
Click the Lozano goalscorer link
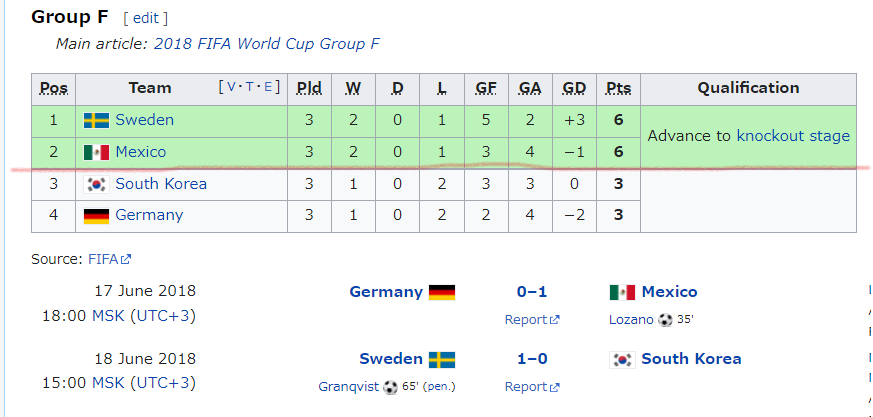click(x=631, y=320)
